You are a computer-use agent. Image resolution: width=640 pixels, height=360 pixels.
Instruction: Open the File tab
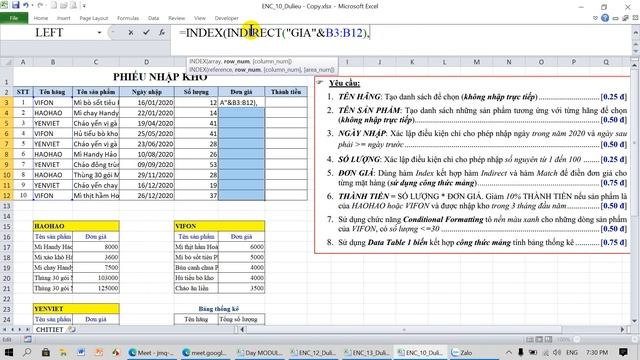point(14,18)
